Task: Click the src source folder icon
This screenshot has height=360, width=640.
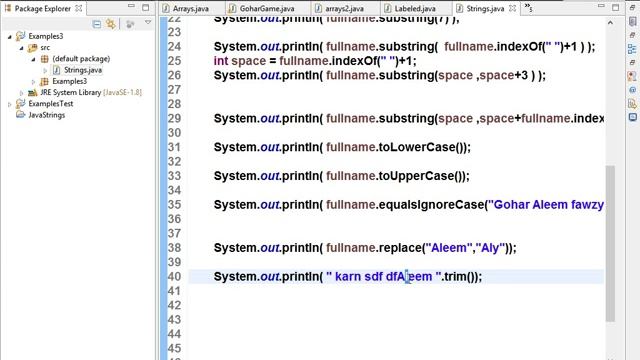Action: click(33, 48)
